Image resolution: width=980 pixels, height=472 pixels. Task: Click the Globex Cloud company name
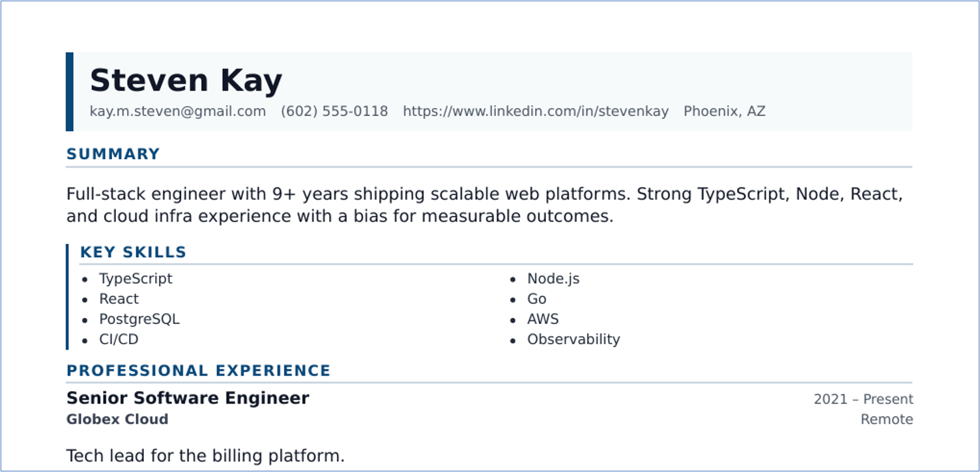[117, 419]
